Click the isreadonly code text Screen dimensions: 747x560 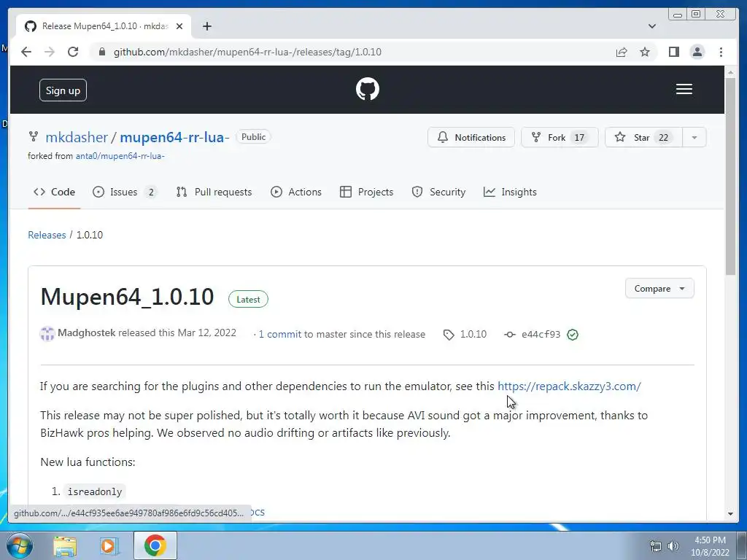(x=94, y=491)
